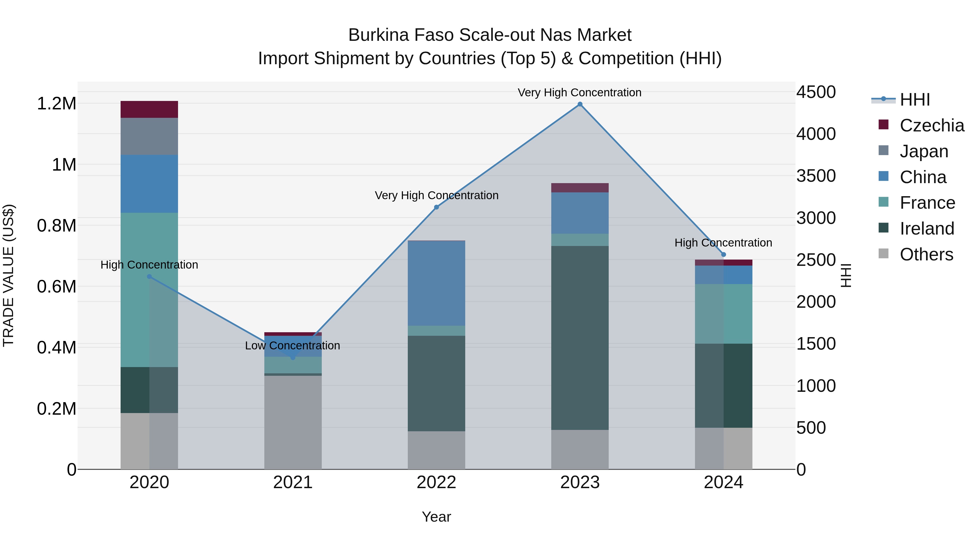Screen dimensions: 980x551
Task: Click the '1000' right axis label
Action: (x=816, y=386)
